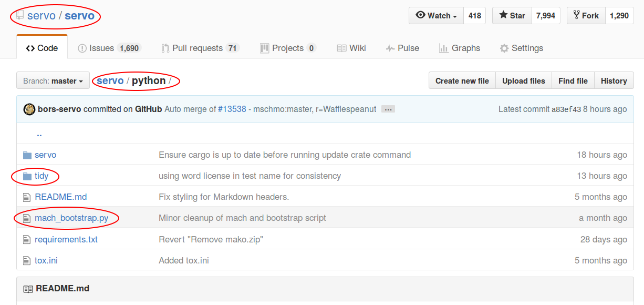Open the Graphs tab

[460, 48]
